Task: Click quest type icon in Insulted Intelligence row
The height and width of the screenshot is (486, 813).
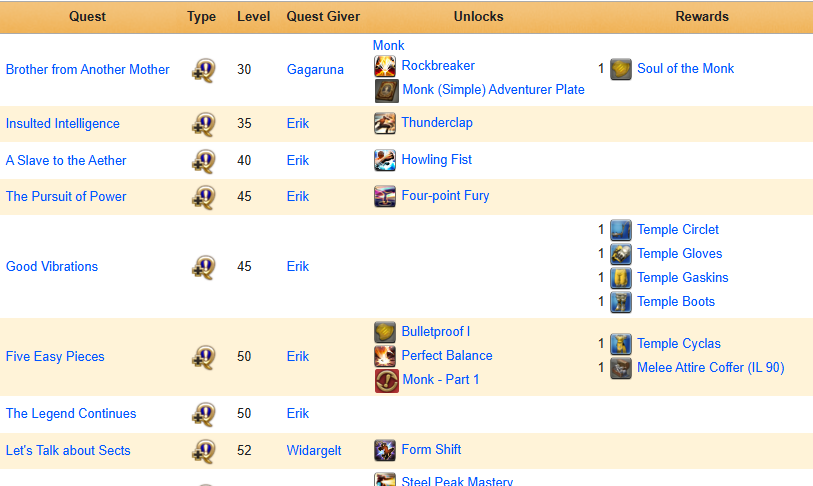Action: point(204,124)
